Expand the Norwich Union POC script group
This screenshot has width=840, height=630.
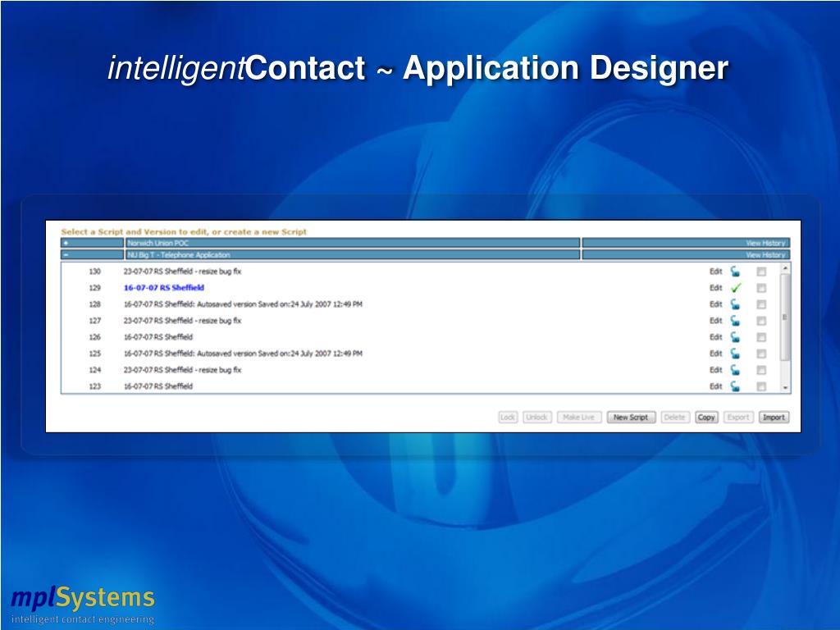point(66,243)
